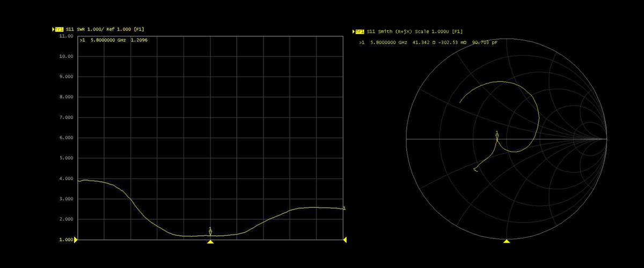Select marker 1 on the SWR trace
Image resolution: width=644 pixels, height=268 pixels.
(210, 232)
